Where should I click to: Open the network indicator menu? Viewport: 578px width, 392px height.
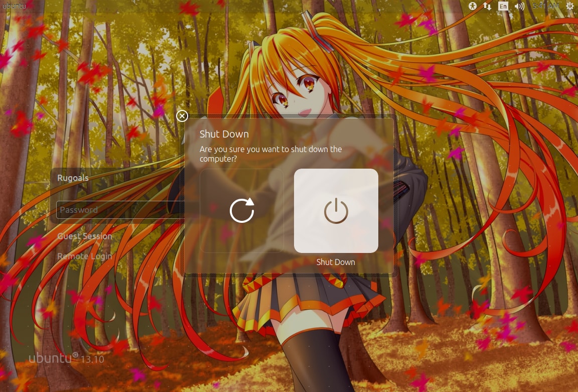[x=487, y=6]
